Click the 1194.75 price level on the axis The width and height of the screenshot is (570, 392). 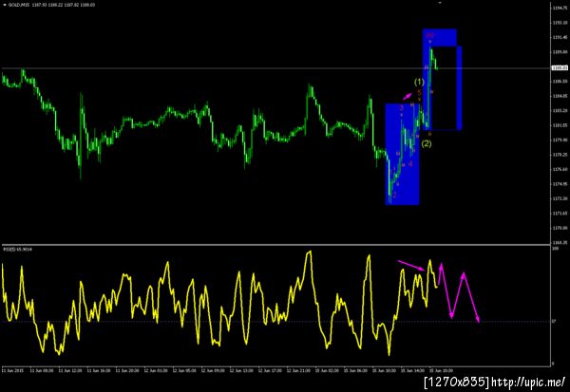tap(560, 8)
